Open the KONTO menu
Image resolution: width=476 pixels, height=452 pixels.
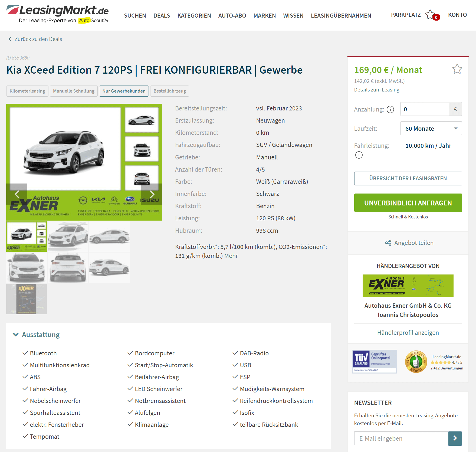458,15
